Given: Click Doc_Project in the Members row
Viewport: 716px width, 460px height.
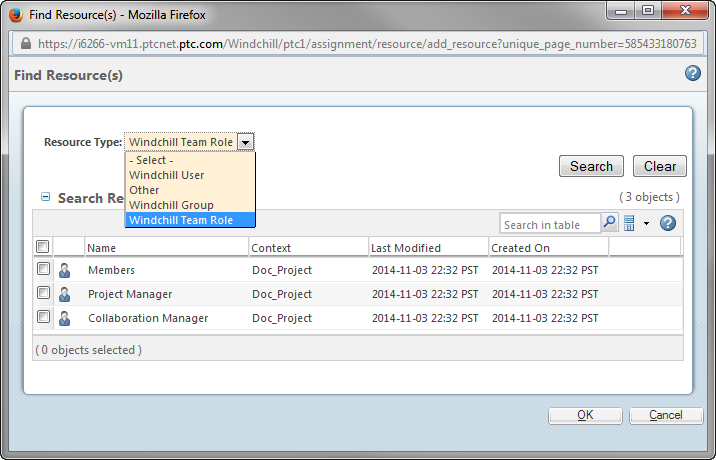Looking at the screenshot, I should 282,270.
